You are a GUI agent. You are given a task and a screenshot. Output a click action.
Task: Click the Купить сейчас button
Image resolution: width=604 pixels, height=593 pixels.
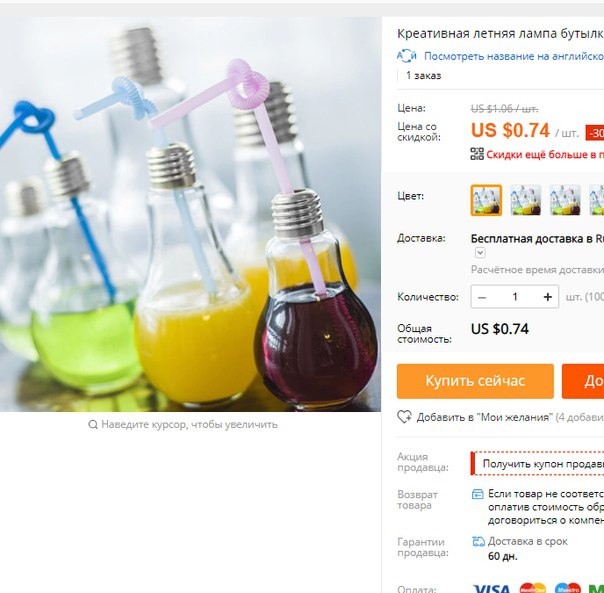point(475,381)
